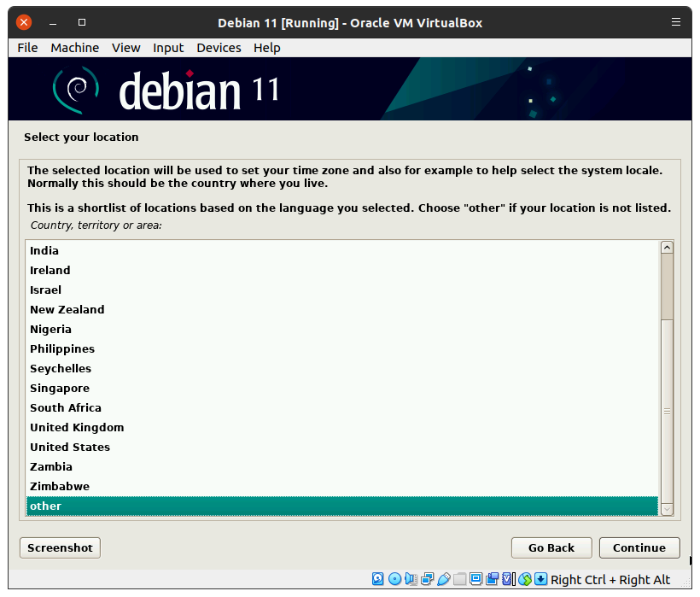Click the Go Back button

click(551, 547)
